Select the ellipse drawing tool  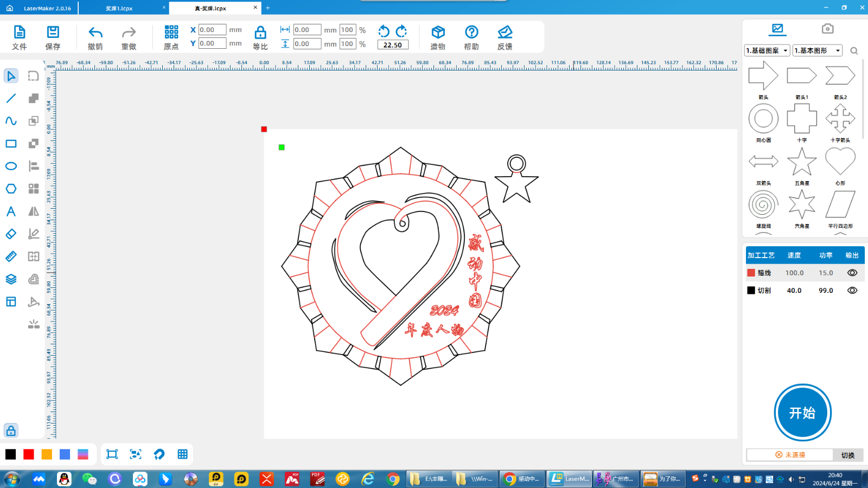pos(11,166)
